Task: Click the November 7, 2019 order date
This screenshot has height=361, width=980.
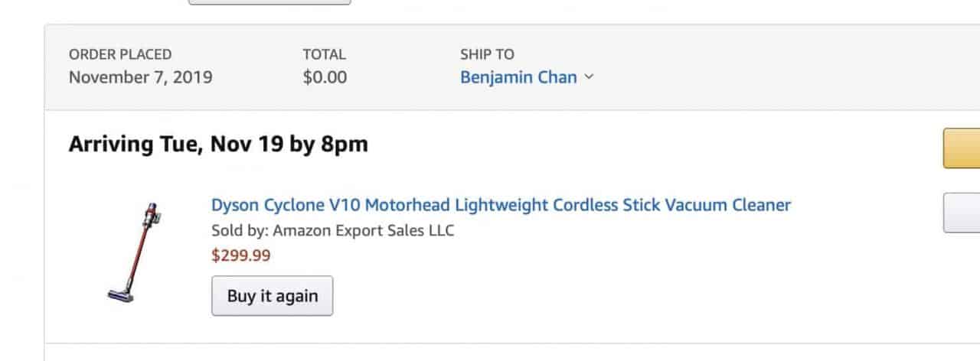Action: point(141,77)
